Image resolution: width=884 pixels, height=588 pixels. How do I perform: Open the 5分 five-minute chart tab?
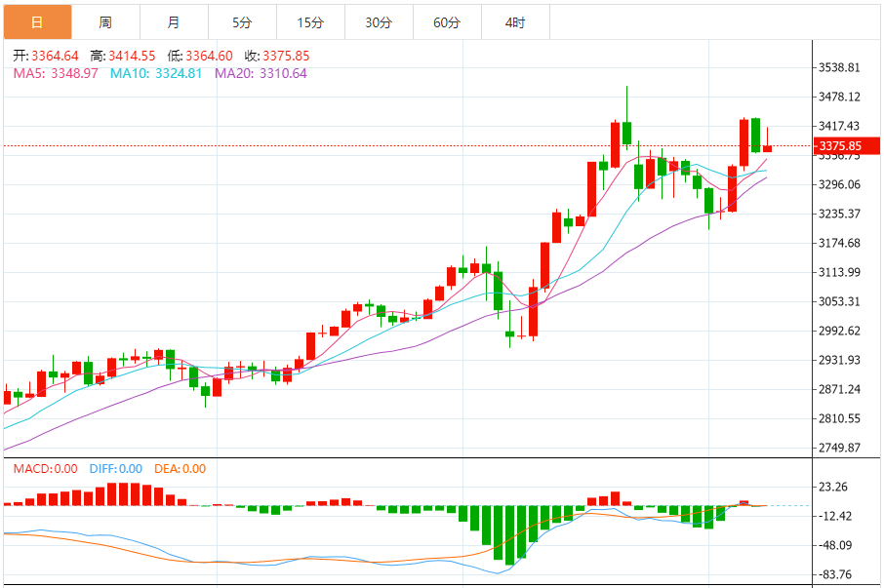[x=242, y=22]
